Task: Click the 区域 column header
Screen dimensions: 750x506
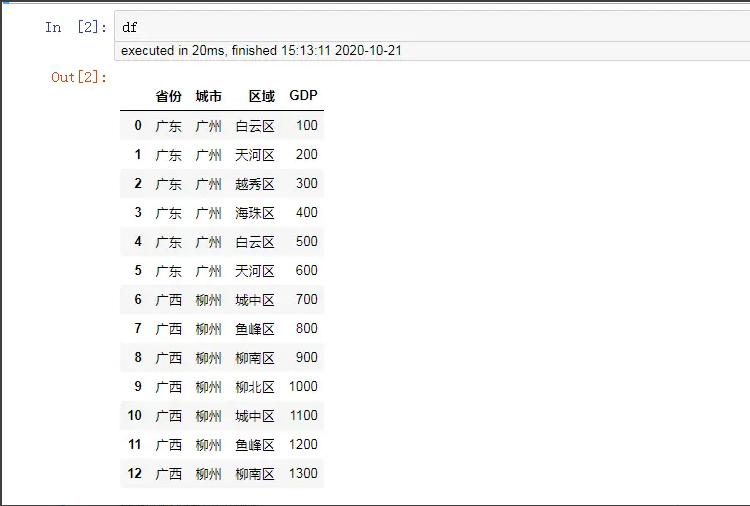Action: (x=262, y=96)
